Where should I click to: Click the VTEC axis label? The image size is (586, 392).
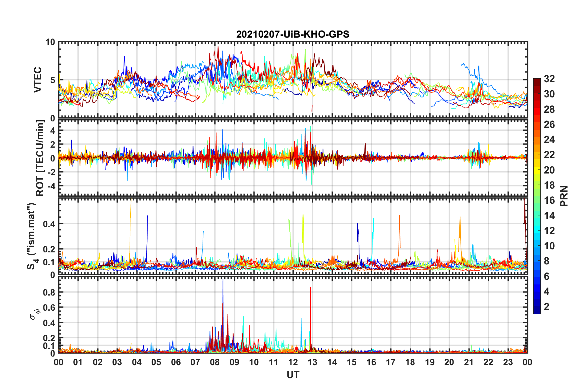[x=38, y=80]
